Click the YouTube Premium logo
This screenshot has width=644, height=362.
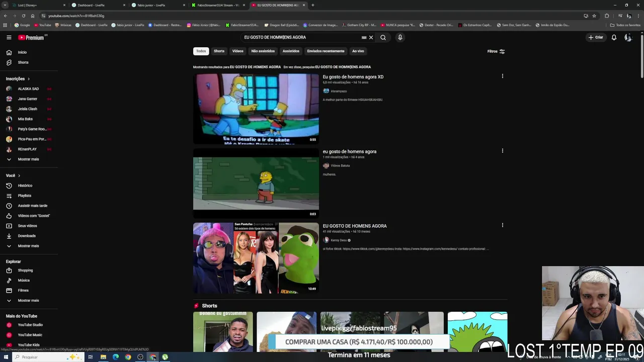[x=31, y=37]
